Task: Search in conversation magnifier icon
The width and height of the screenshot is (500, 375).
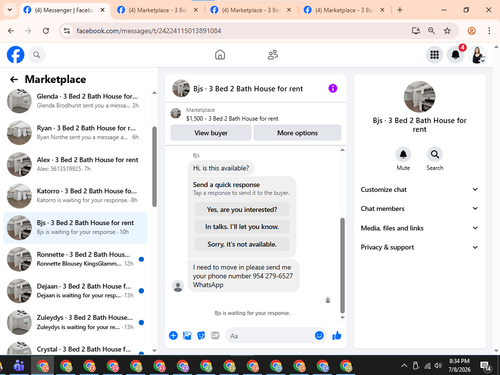Action: pos(435,154)
